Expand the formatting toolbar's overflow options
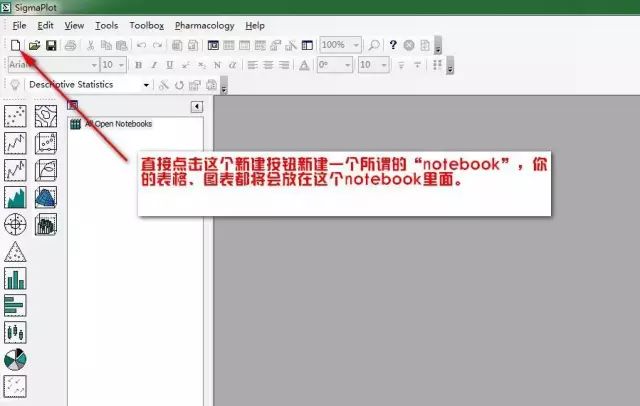The height and width of the screenshot is (406, 640). coord(450,65)
